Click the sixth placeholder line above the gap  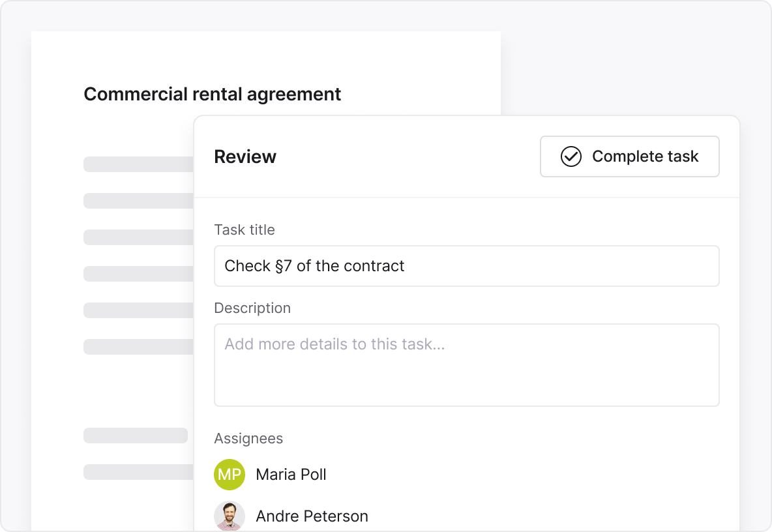[138, 347]
